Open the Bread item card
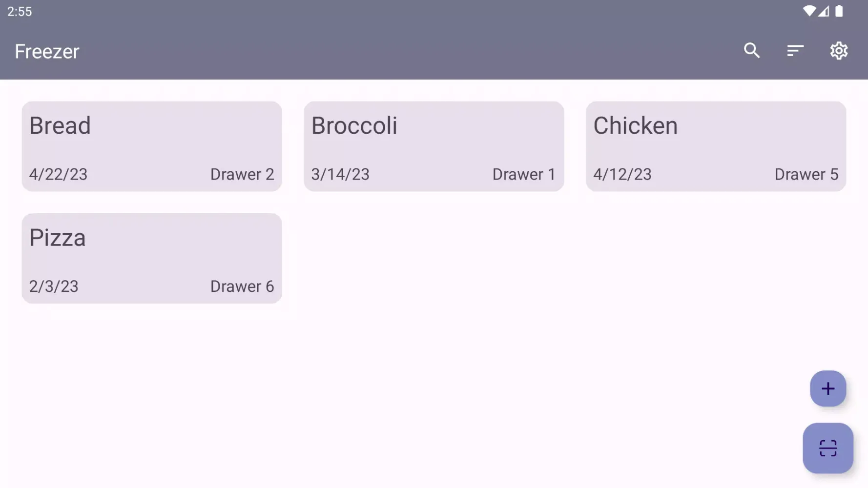Image resolution: width=868 pixels, height=488 pixels. pos(151,146)
